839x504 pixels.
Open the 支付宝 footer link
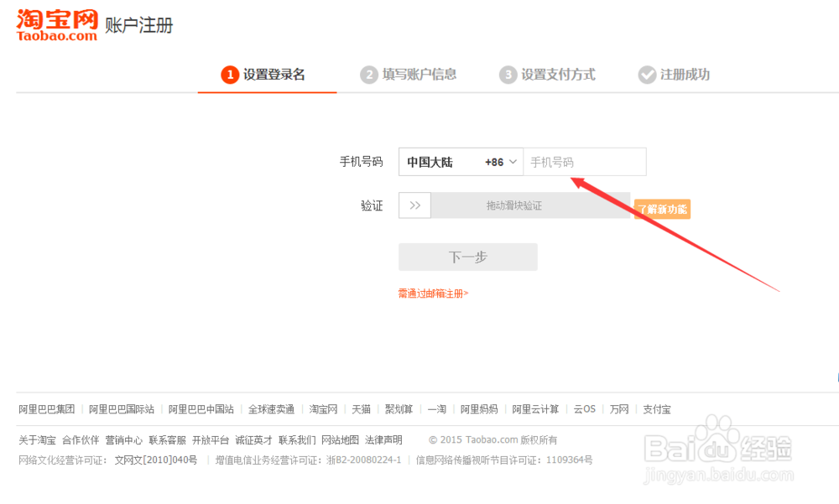click(x=657, y=409)
